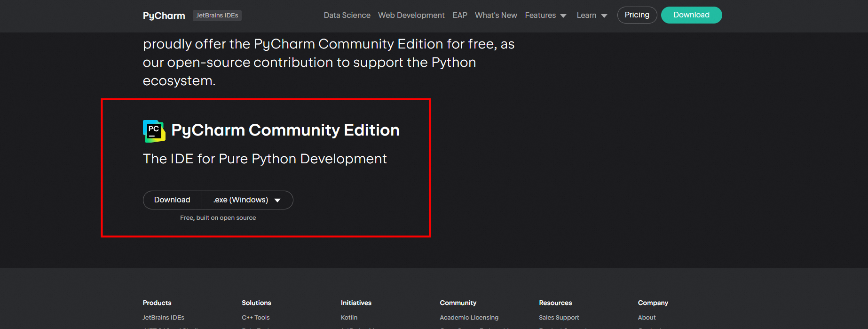Open the Kotlin link under Initiatives

coord(349,318)
